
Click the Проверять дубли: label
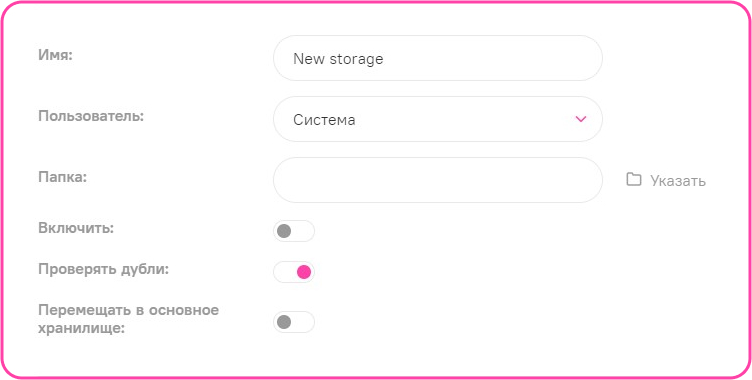pos(104,270)
